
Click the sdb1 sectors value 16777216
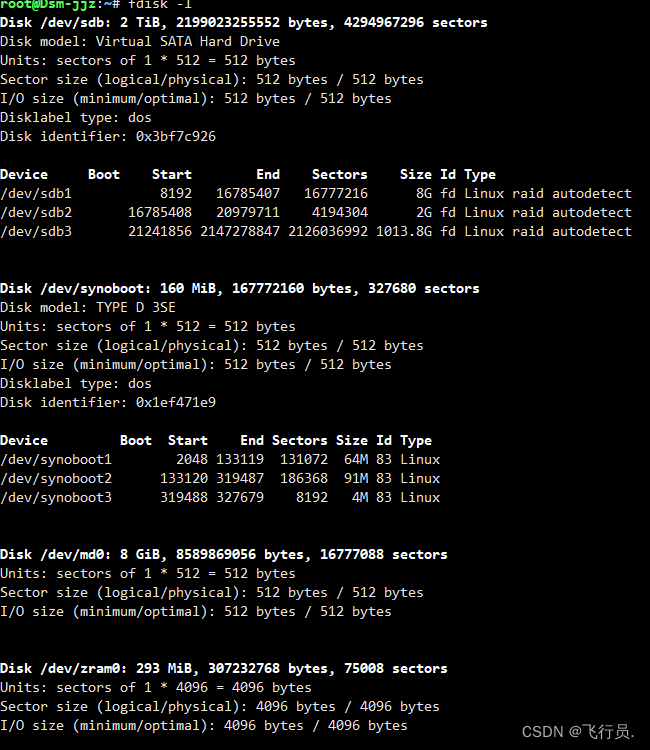tap(336, 194)
